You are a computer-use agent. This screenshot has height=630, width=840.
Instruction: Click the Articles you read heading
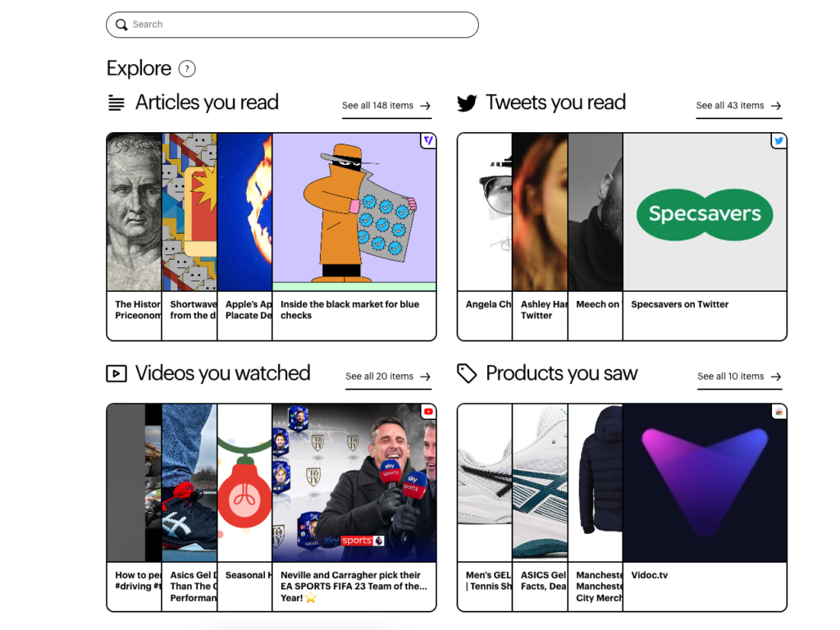[x=207, y=103]
